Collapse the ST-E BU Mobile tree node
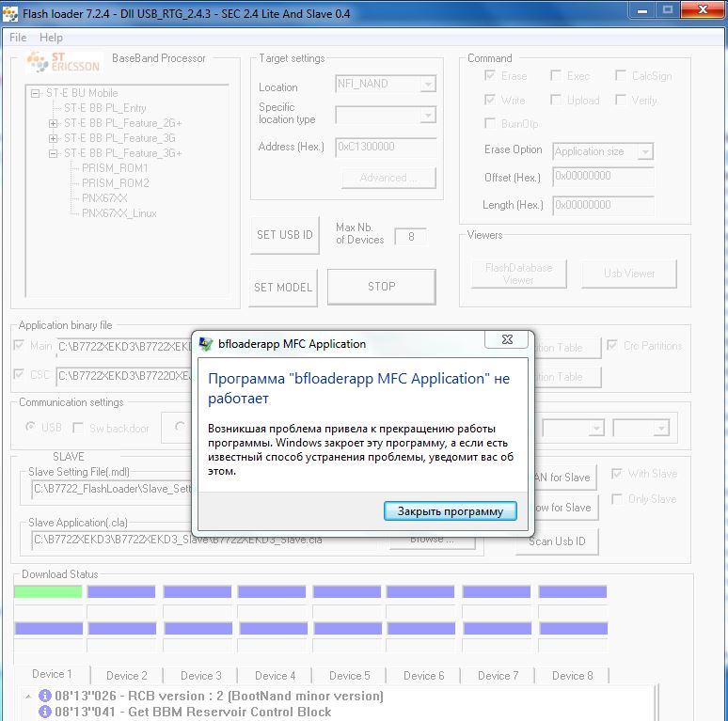 (35, 93)
